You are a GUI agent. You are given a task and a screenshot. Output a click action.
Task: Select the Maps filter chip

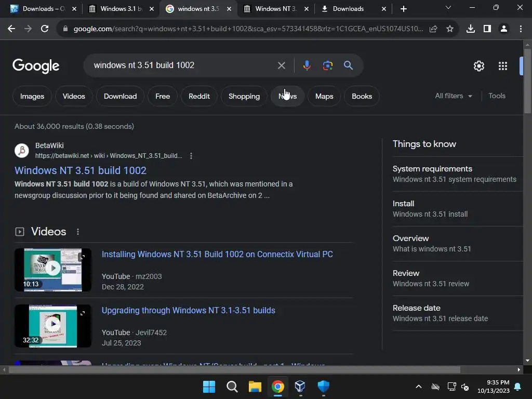click(x=324, y=96)
